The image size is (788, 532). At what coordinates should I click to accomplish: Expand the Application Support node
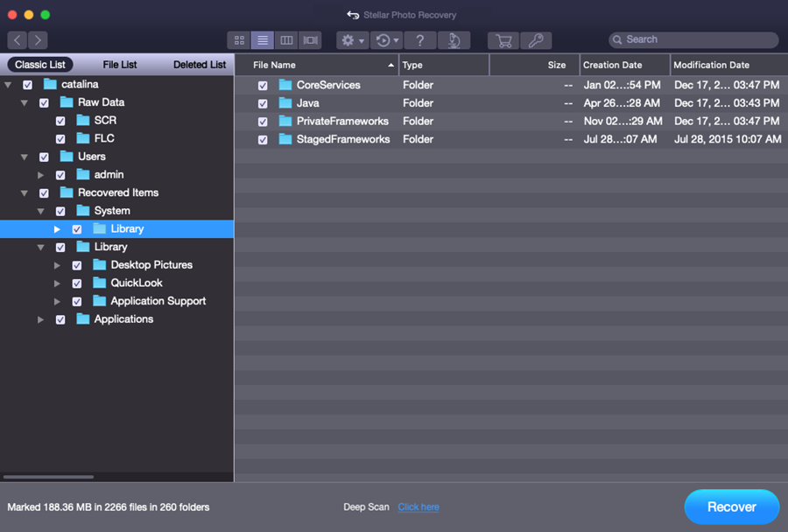pyautogui.click(x=57, y=302)
